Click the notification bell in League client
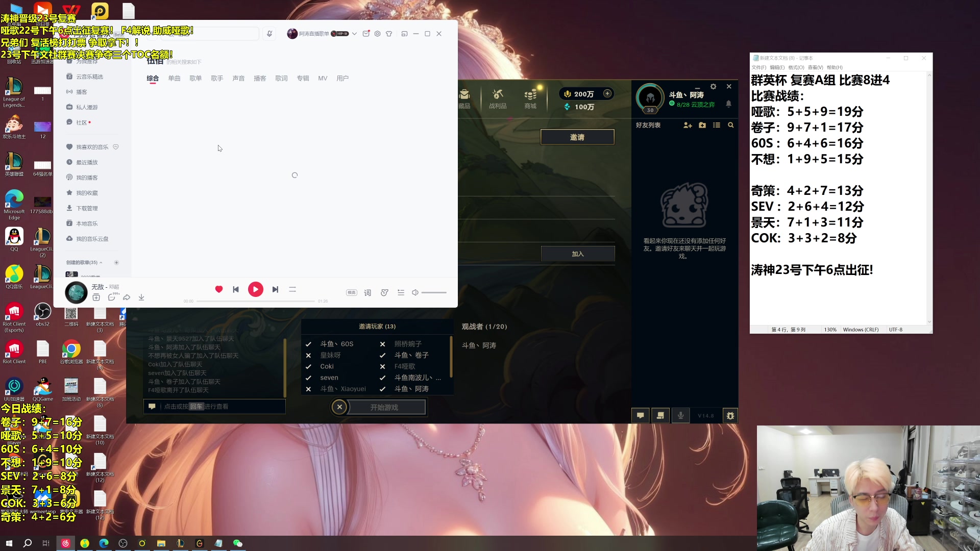The image size is (980, 551). pyautogui.click(x=729, y=104)
